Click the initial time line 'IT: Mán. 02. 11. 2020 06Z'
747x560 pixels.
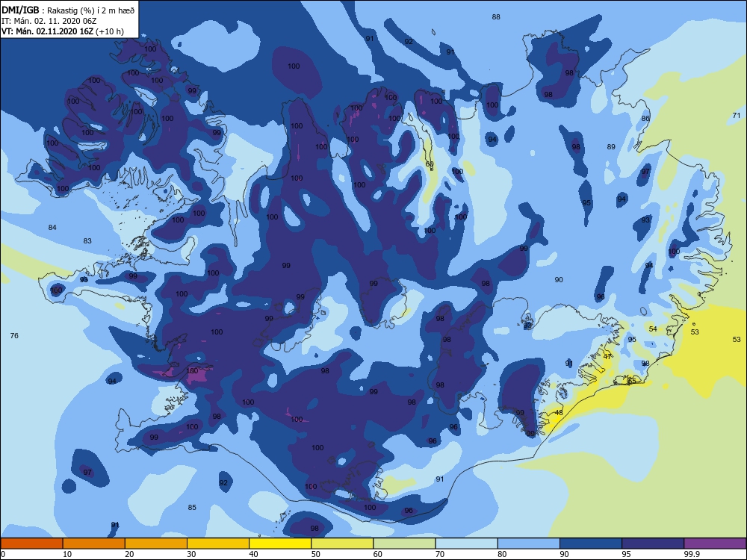click(49, 21)
